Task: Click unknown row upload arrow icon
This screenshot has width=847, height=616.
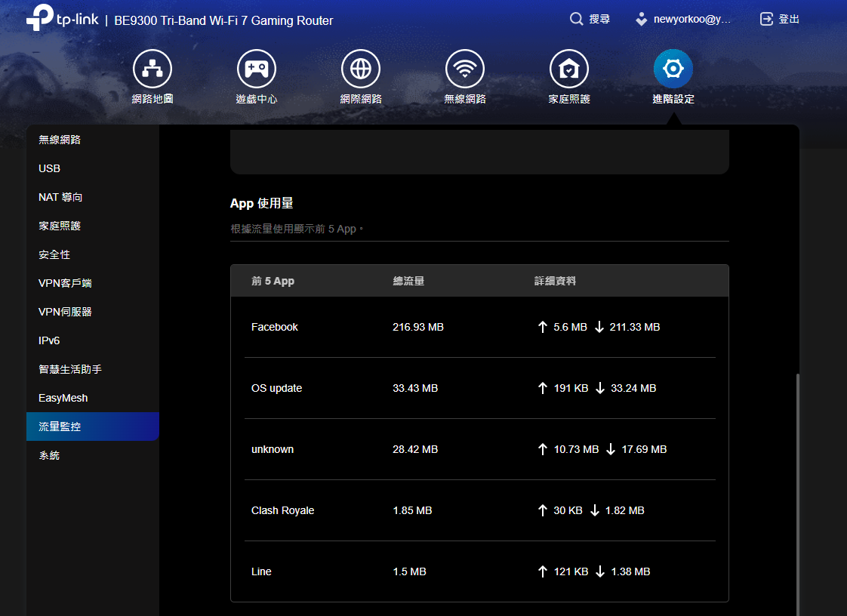Action: tap(542, 449)
